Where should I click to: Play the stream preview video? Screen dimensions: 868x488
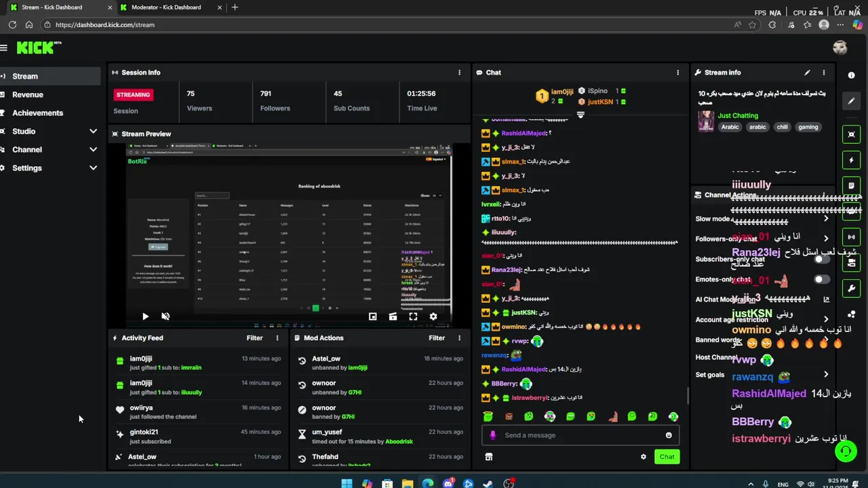coord(145,317)
